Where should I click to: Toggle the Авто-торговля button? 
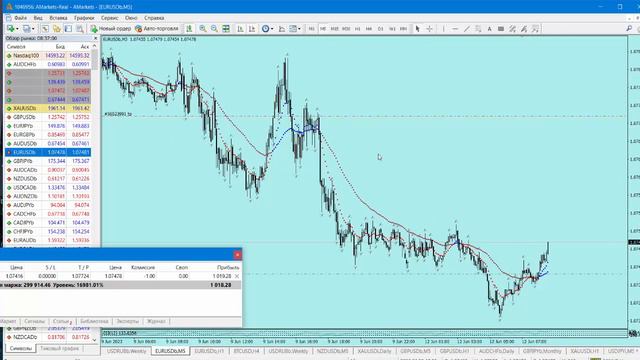[x=157, y=29]
